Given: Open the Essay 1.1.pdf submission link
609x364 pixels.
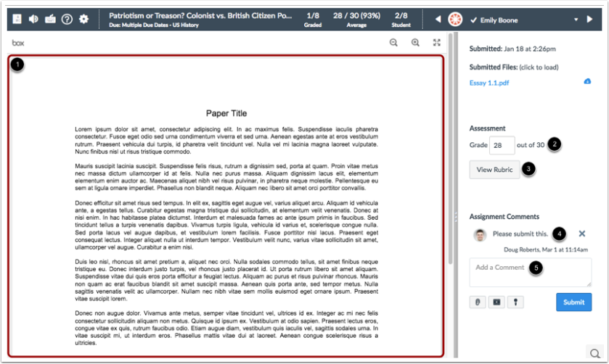Looking at the screenshot, I should point(489,83).
